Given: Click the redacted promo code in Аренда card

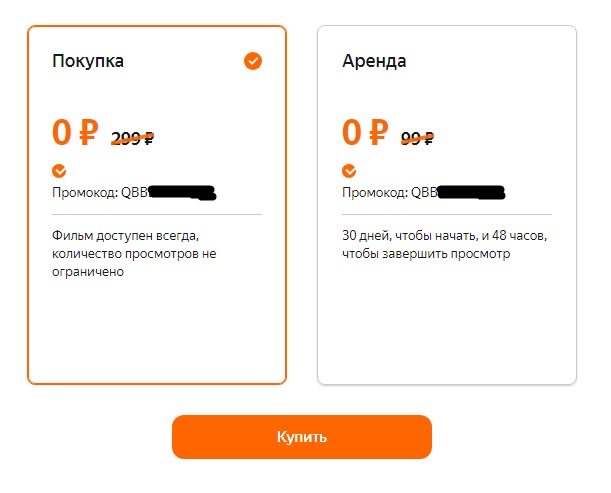Looking at the screenshot, I should 472,192.
